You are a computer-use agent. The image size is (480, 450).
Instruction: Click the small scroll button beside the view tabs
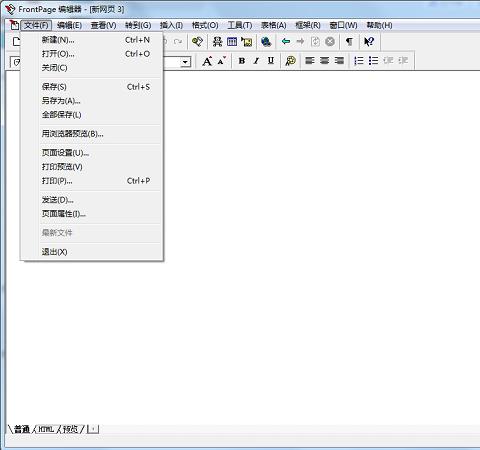click(93, 429)
